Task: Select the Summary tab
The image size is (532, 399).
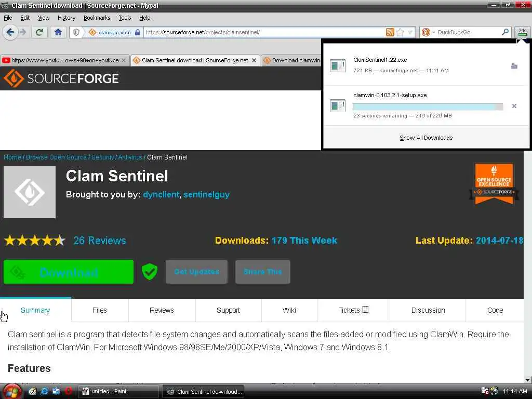Action: tap(35, 310)
